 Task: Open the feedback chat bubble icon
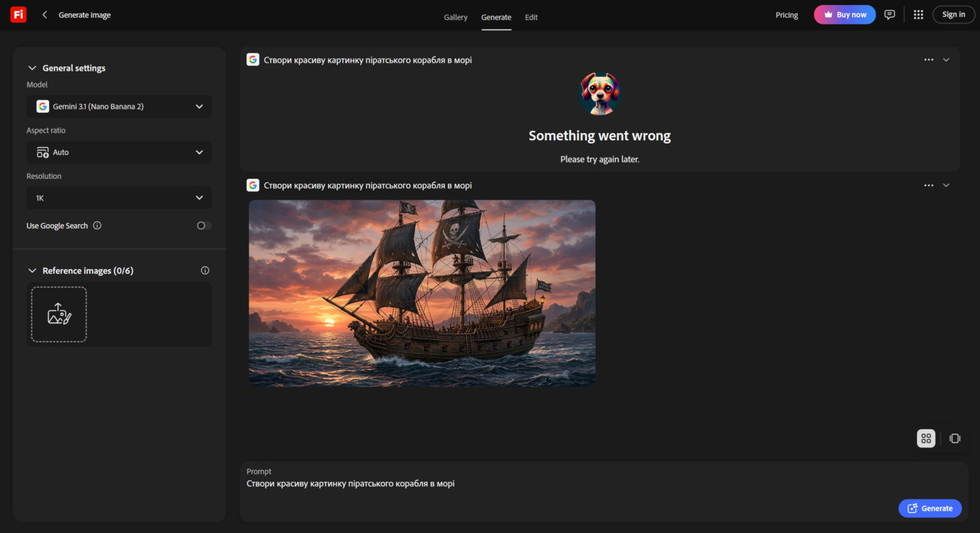[x=890, y=15]
